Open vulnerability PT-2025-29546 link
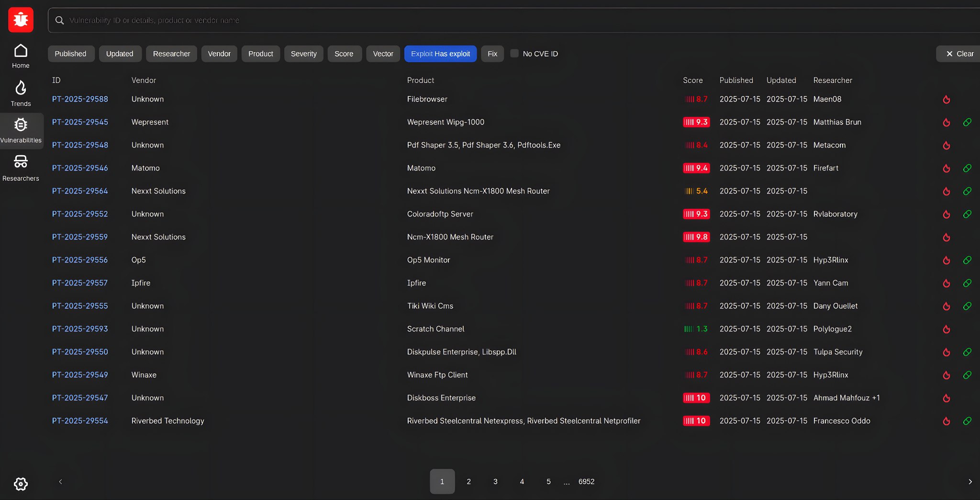 click(x=80, y=168)
